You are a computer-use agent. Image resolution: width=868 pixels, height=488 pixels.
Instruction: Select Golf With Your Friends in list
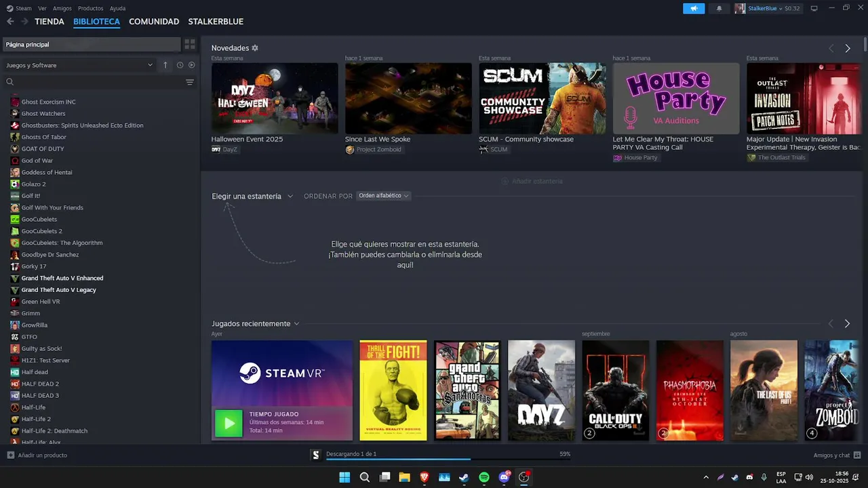pyautogui.click(x=52, y=207)
